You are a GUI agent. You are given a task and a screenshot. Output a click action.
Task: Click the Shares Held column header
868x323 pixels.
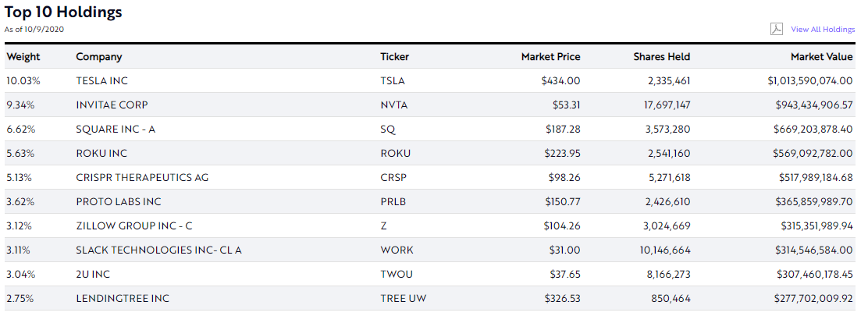click(x=661, y=56)
